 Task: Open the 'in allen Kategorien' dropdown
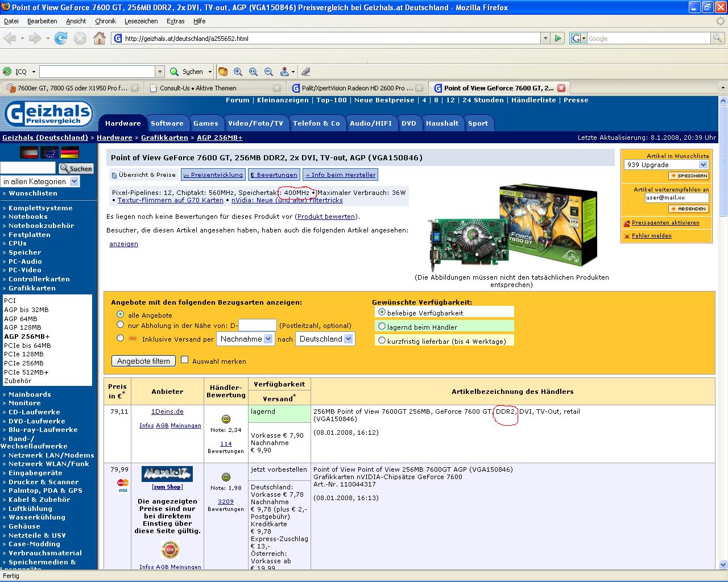pyautogui.click(x=40, y=181)
